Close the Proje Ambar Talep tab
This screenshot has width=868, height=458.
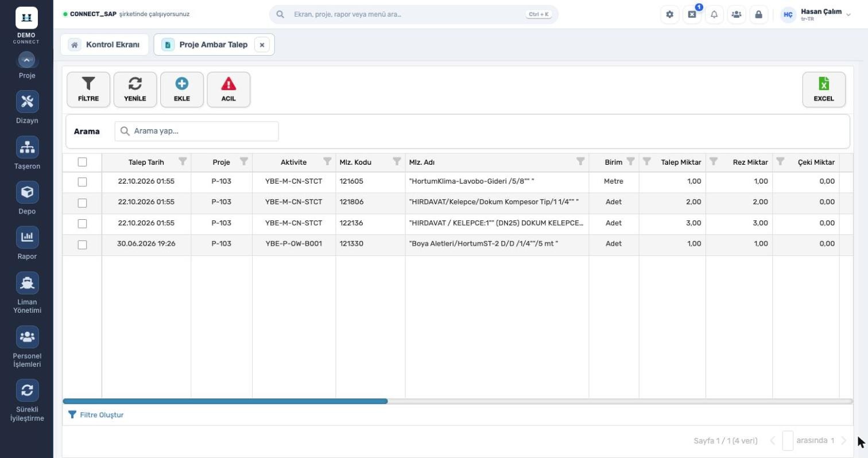(262, 45)
